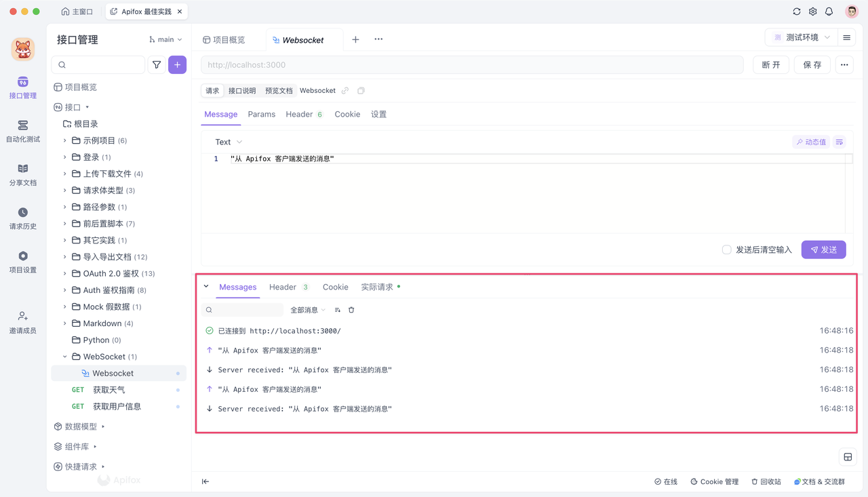Select the 设置 tab
This screenshot has height=497, width=868.
pos(378,114)
